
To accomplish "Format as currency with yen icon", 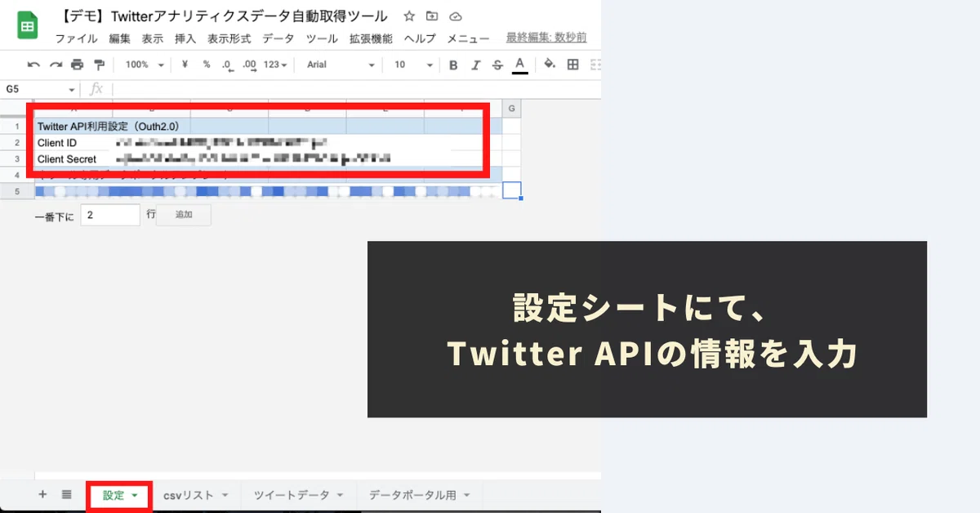I will 185,65.
